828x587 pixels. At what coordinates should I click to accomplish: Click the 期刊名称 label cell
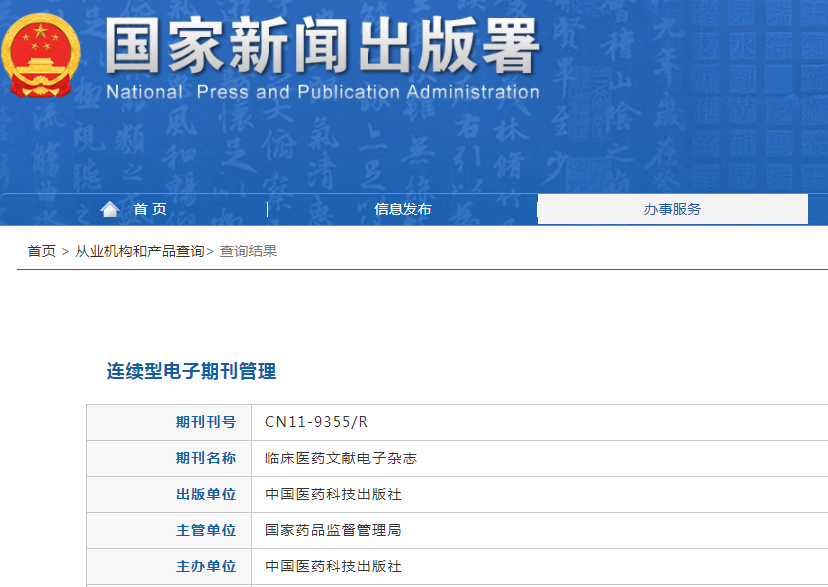(169, 458)
